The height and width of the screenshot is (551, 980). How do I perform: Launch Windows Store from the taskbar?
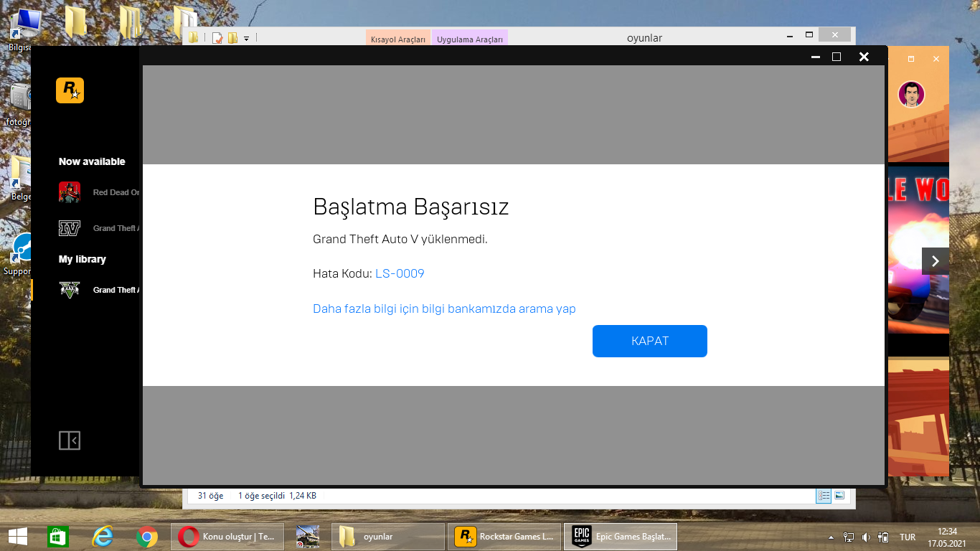pos(58,536)
